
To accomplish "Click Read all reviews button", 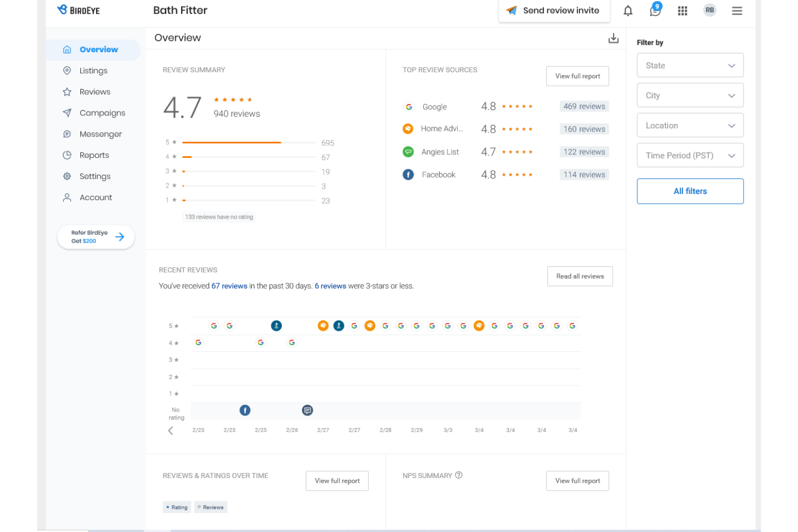I will pos(580,276).
